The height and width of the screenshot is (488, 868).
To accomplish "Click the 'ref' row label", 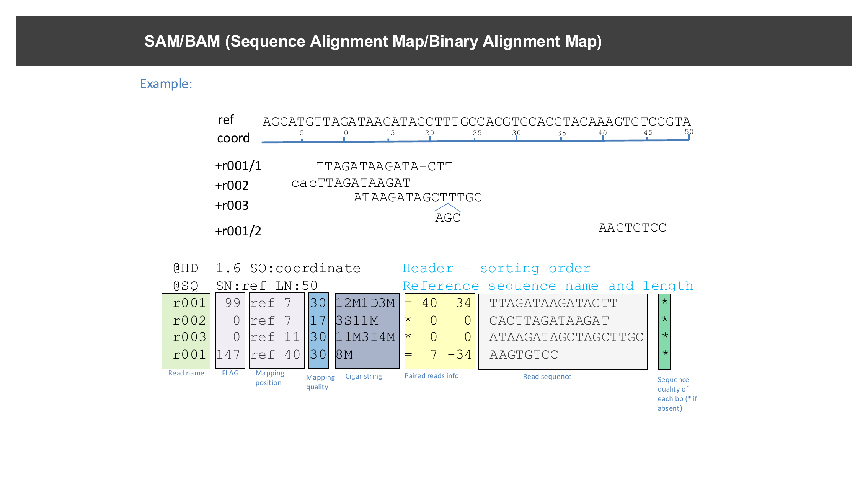I will pos(226,120).
